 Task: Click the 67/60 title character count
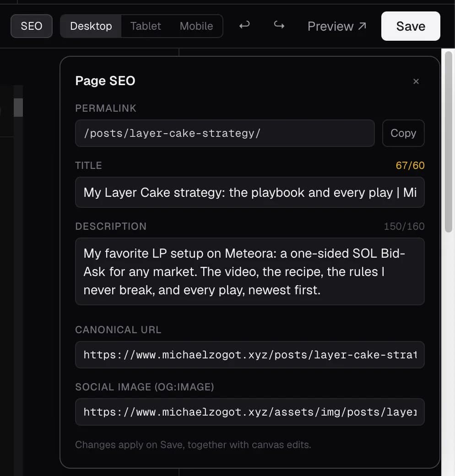410,165
